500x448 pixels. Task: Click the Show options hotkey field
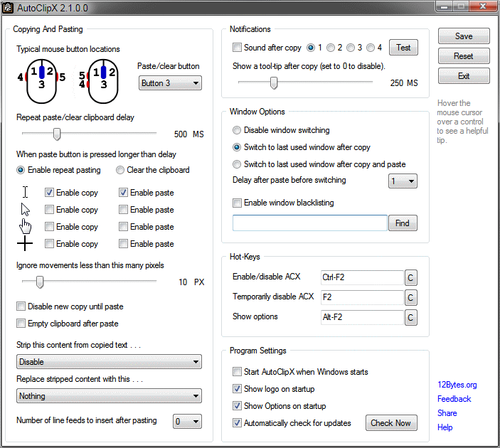tap(362, 317)
